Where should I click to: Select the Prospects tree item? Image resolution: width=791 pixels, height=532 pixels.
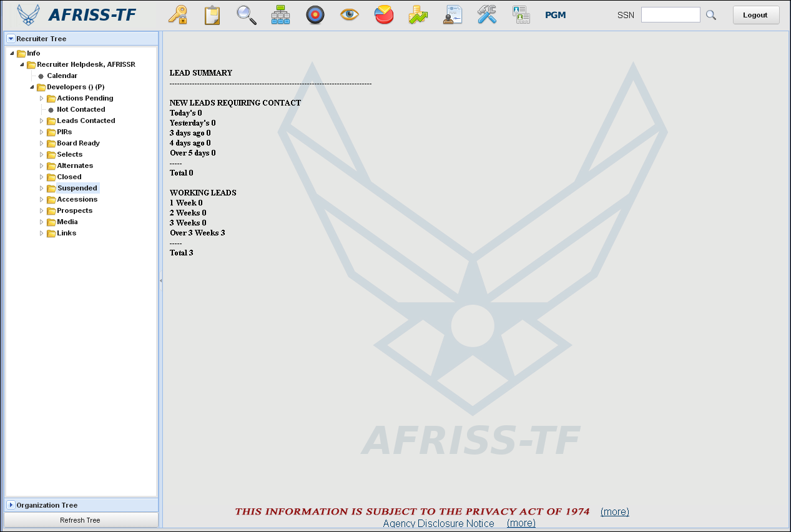[x=75, y=210]
